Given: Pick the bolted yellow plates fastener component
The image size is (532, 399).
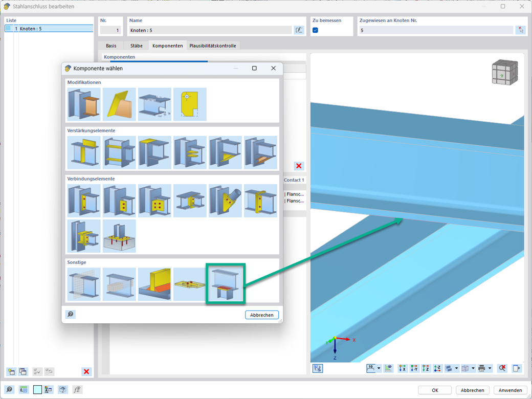Looking at the screenshot, I should (190, 284).
